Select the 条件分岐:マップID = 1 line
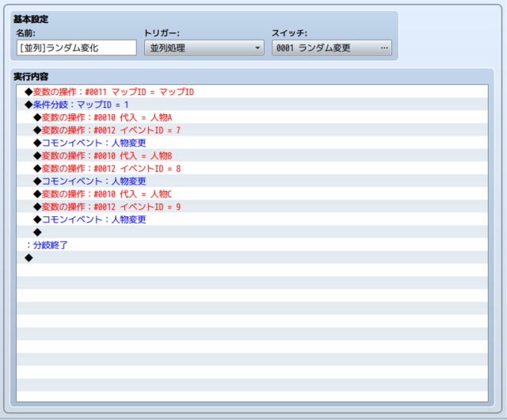The image size is (507, 420). pos(252,105)
